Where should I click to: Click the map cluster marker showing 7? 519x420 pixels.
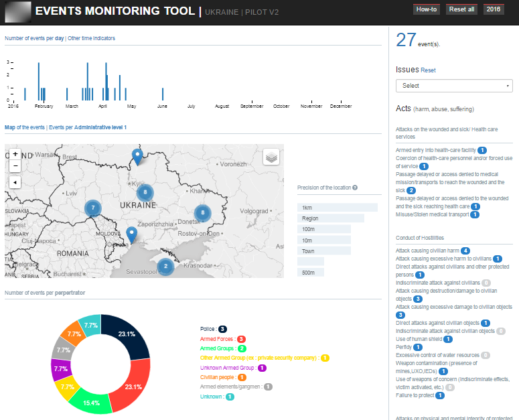(x=92, y=208)
